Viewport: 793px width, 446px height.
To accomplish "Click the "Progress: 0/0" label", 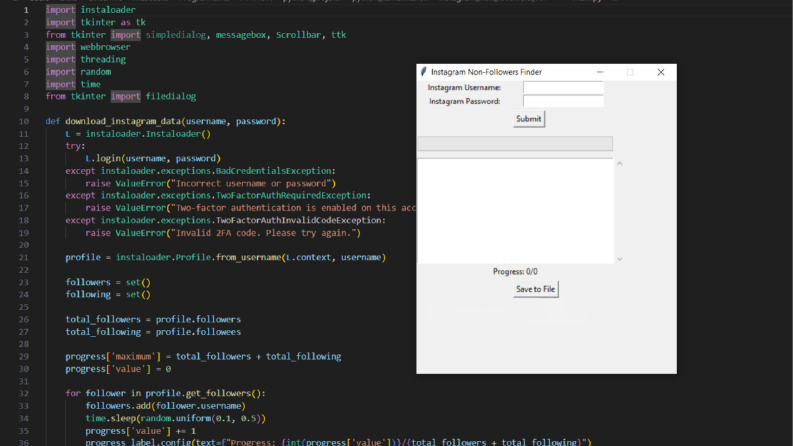I will tap(515, 272).
